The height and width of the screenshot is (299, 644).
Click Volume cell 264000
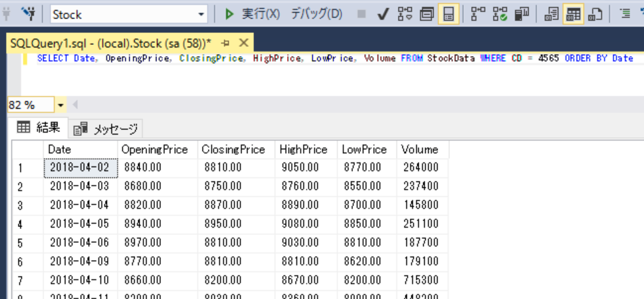(x=422, y=168)
